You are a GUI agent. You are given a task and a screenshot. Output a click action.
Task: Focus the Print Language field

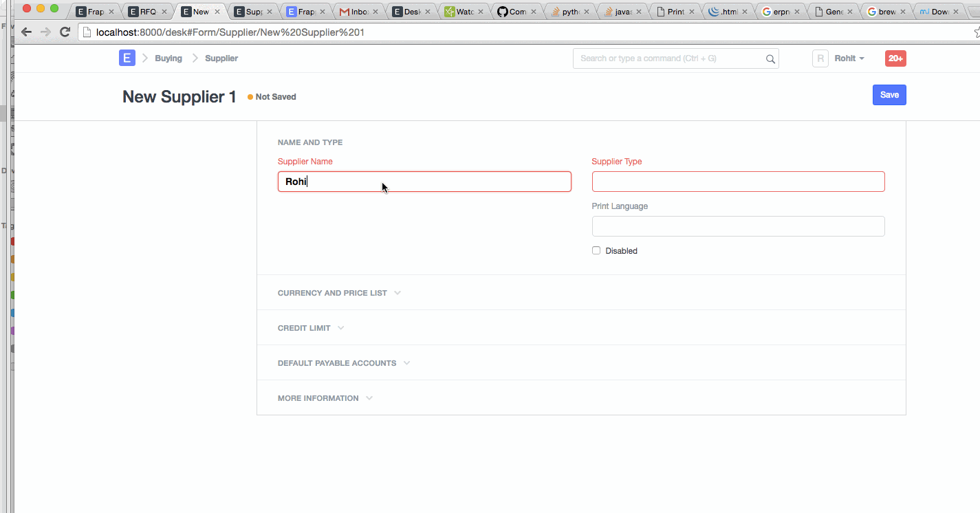coord(737,226)
